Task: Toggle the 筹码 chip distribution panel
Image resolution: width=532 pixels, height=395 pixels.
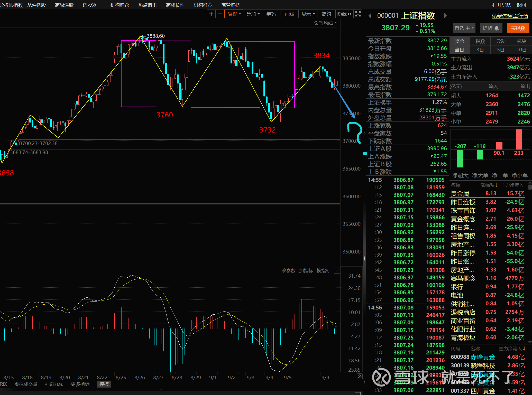Action: pyautogui.click(x=271, y=14)
